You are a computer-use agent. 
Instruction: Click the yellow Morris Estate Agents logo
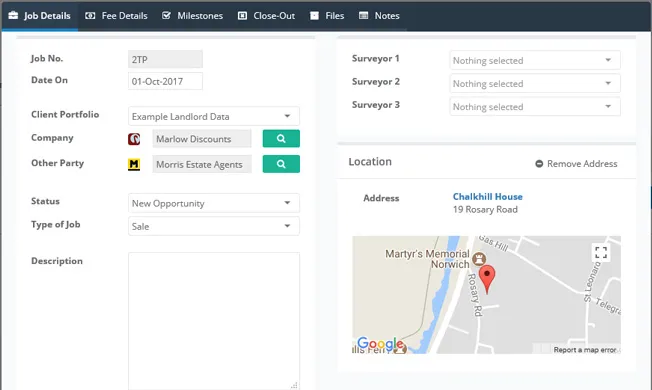[134, 165]
